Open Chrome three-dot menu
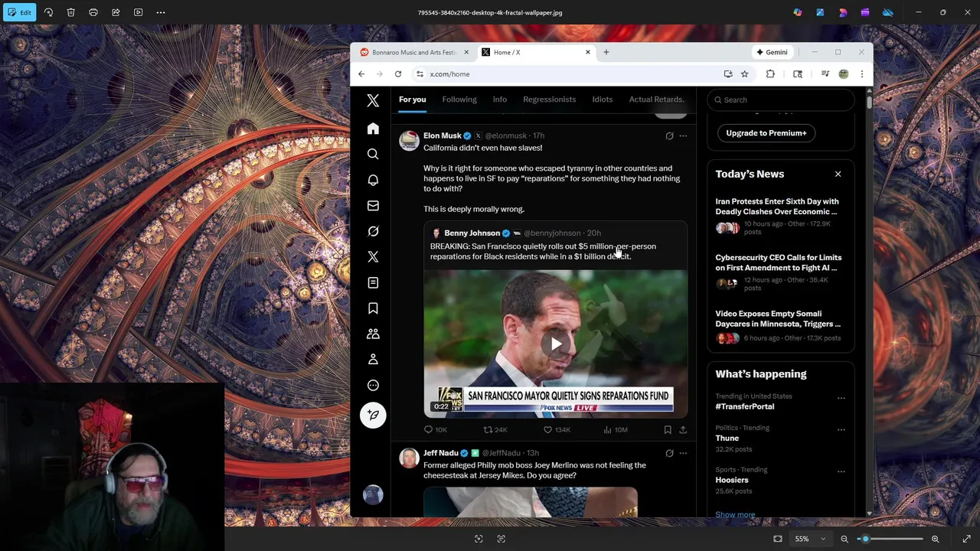Screen dimensions: 980x551 [x=862, y=74]
